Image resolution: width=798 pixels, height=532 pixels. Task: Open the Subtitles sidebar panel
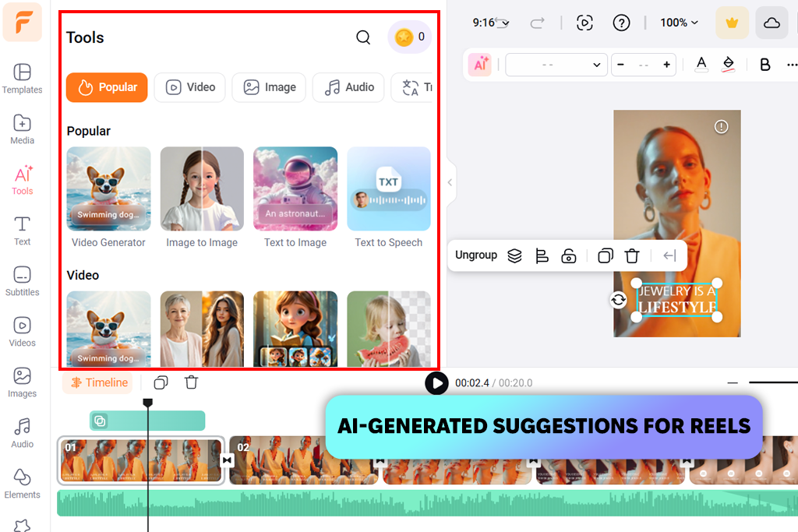click(22, 281)
